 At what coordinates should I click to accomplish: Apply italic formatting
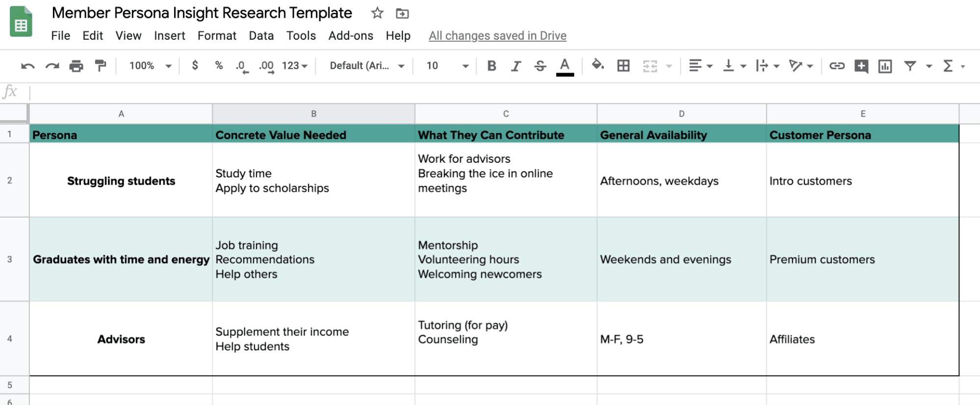(x=516, y=65)
